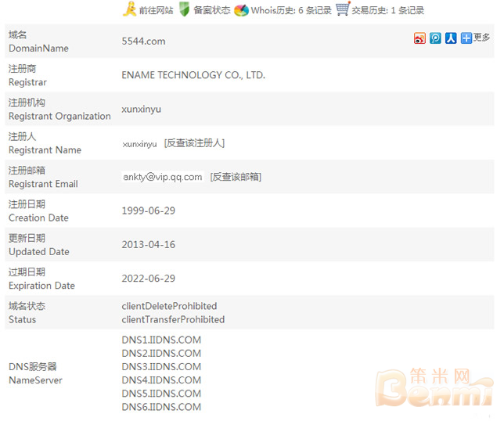This screenshot has width=504, height=421.
Task: Click name server DNS1.IIDNS.COM
Action: tap(161, 340)
